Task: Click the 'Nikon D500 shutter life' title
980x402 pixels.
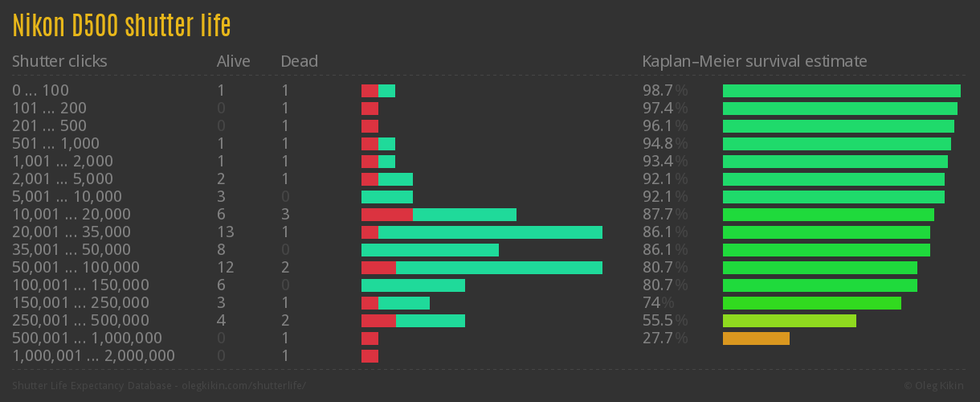Action: [x=121, y=26]
